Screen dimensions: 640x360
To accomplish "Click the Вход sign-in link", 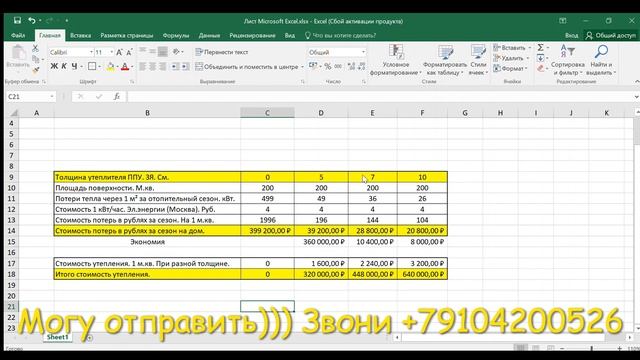I will click(x=571, y=36).
